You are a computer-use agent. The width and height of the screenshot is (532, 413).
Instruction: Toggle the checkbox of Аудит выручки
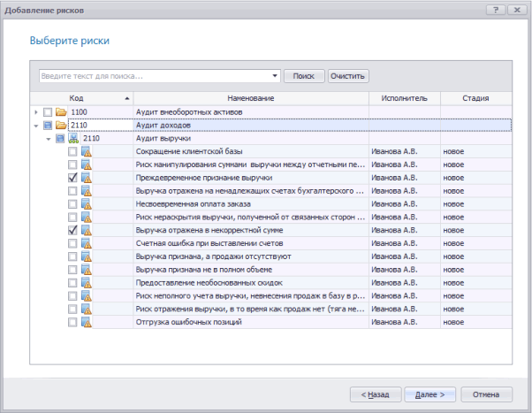pos(60,138)
